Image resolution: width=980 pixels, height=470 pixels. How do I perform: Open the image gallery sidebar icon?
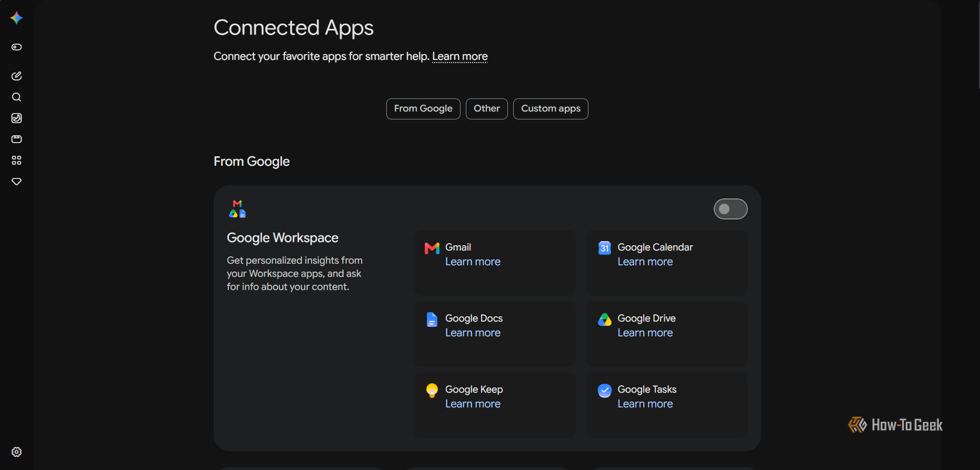[x=17, y=118]
